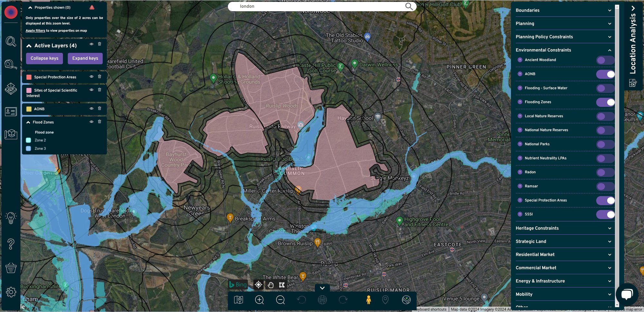The width and height of the screenshot is (644, 312).
Task: Click the Apply filters link
Action: [x=35, y=31]
